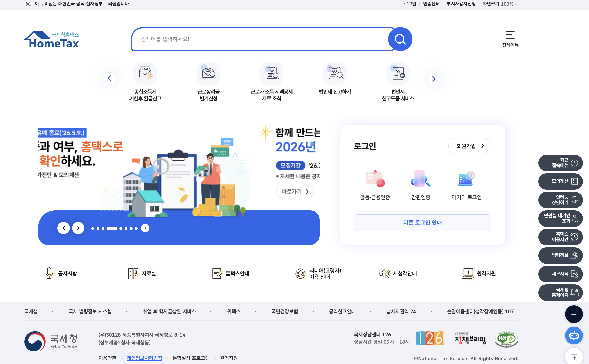Go to next banner slide arrow
Image resolution: width=589 pixels, height=364 pixels.
click(x=78, y=228)
